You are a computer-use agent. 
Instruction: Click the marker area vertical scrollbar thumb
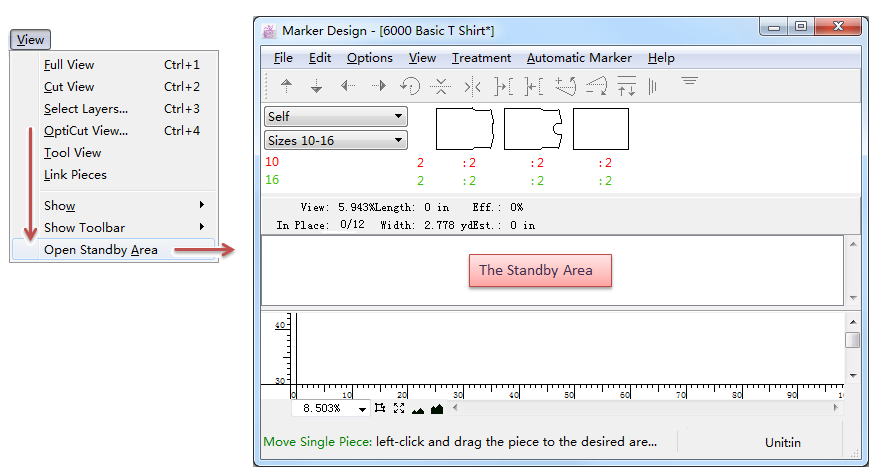[852, 340]
